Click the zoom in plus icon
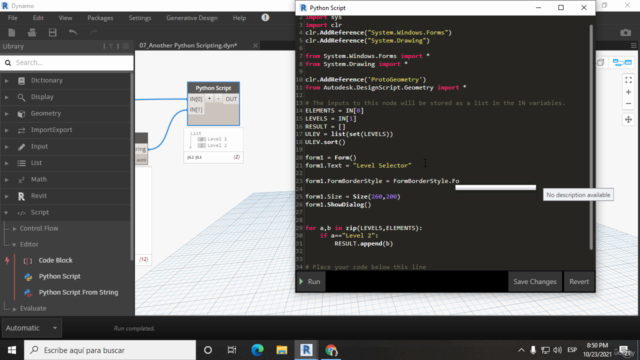This screenshot has height=360, width=640. coord(629,92)
